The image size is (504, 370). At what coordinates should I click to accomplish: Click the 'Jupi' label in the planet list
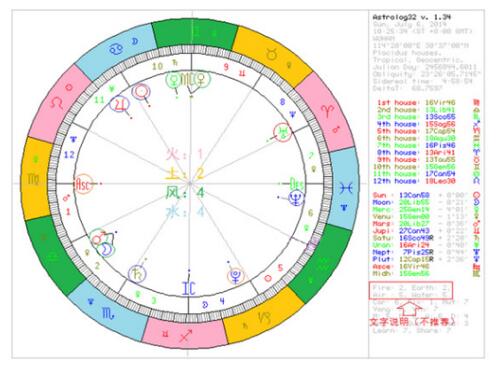(381, 231)
